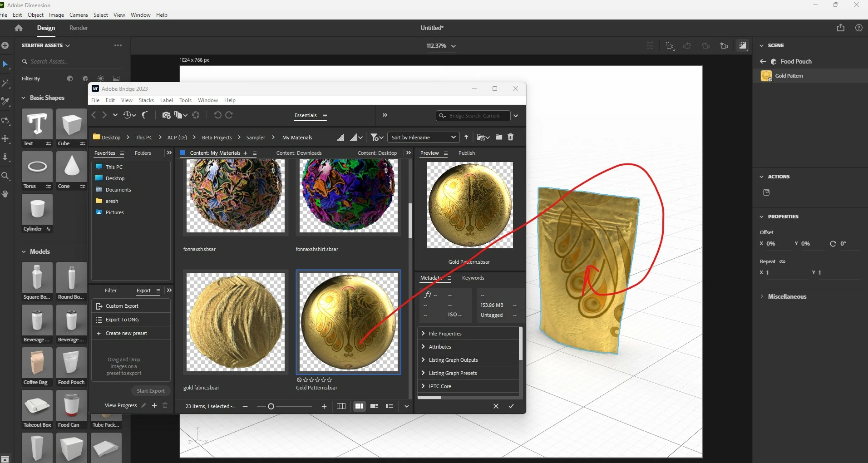Viewport: 868px width, 463px height.
Task: Switch Bridge to list view
Action: [390, 406]
